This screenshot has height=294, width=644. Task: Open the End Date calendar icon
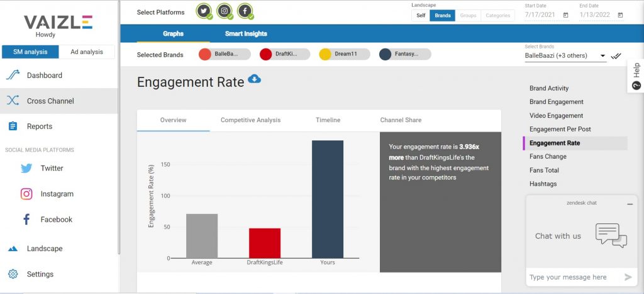point(620,15)
